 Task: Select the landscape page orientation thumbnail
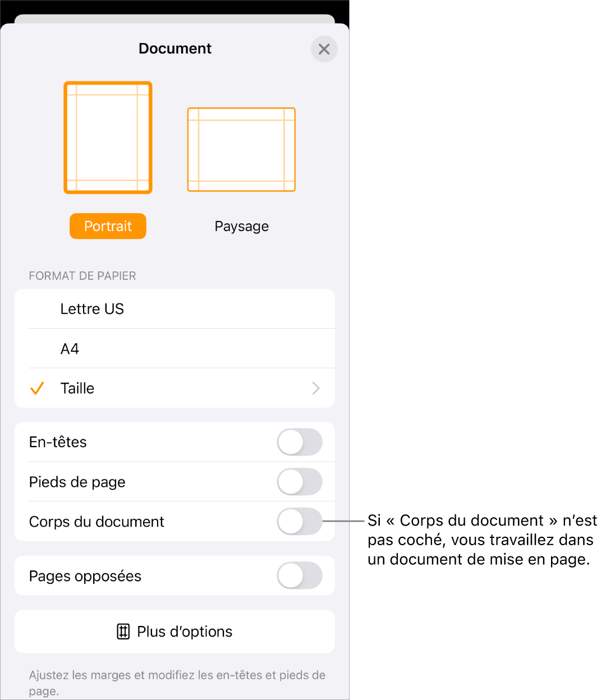(241, 150)
